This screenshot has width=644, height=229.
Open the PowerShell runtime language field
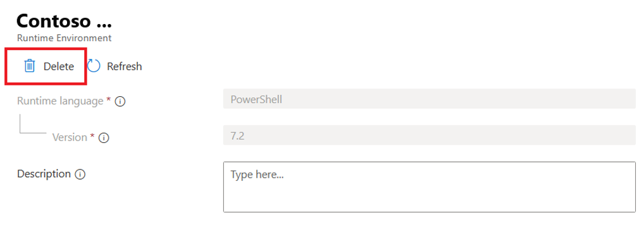click(429, 99)
